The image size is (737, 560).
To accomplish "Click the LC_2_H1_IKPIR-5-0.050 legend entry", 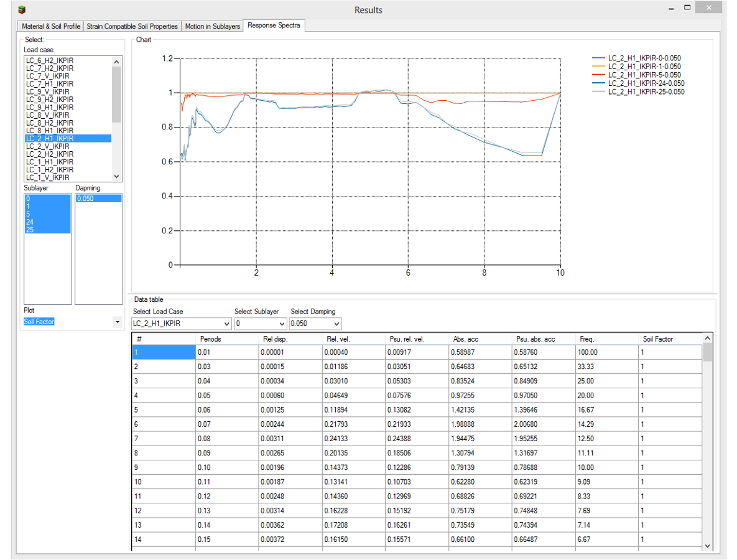I will pyautogui.click(x=644, y=75).
